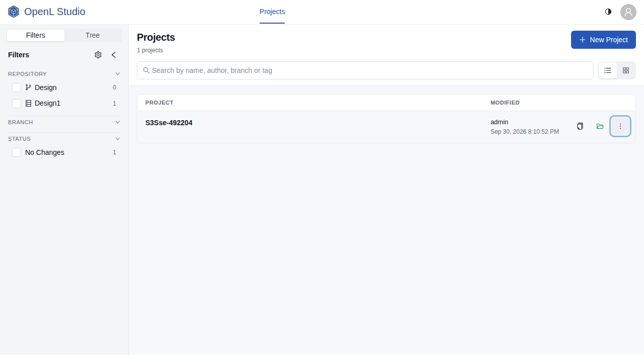Check the No Changes status filter
644x362 pixels.
click(17, 152)
